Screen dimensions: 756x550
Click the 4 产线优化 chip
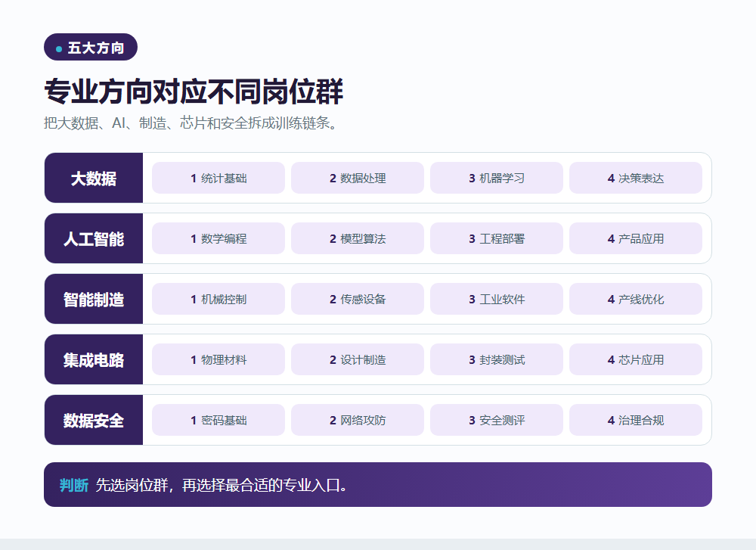[636, 299]
